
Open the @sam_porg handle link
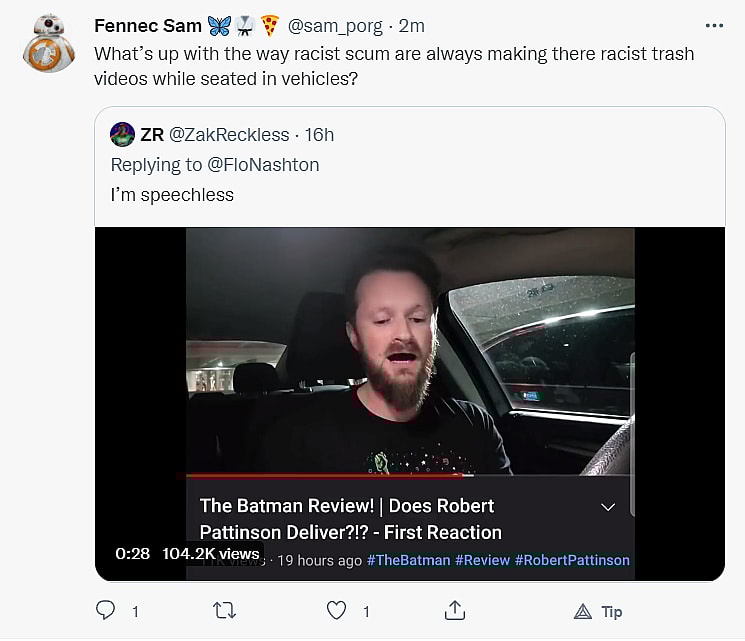(x=337, y=25)
